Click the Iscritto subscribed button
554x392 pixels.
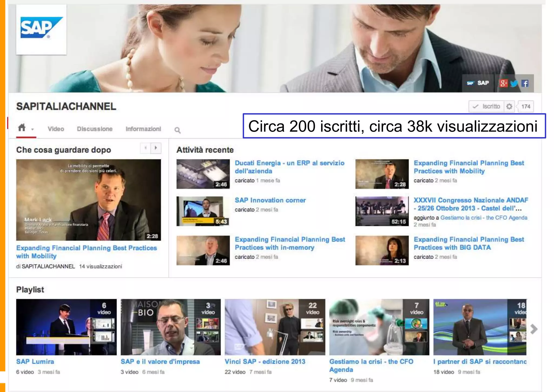[x=487, y=107]
